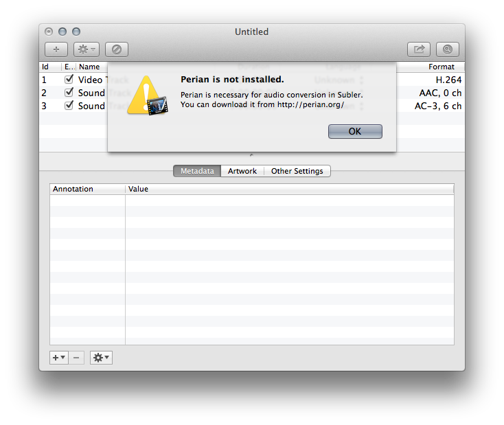This screenshot has width=504, height=425.
Task: Click the Perian warning icon in the alert
Action: point(147,95)
